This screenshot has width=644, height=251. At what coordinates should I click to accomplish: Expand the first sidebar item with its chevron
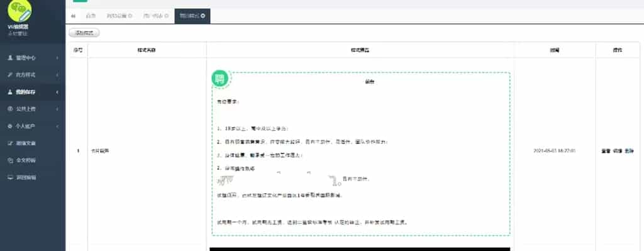pos(57,58)
